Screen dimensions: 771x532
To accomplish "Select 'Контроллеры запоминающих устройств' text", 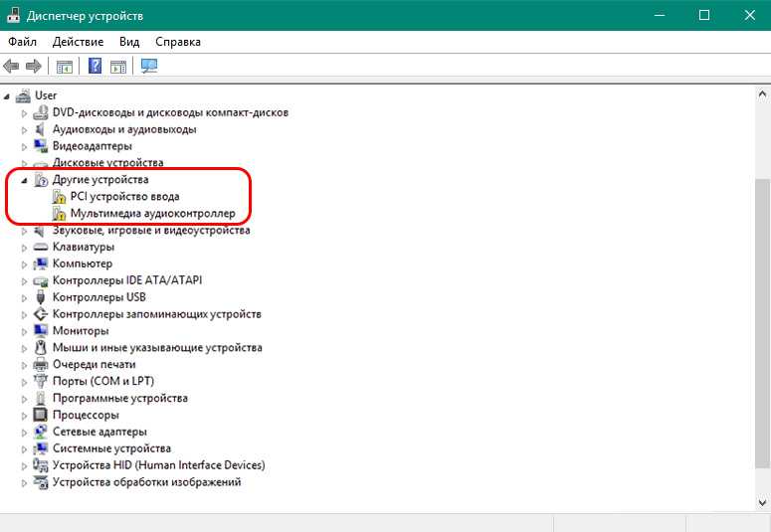I will point(157,313).
